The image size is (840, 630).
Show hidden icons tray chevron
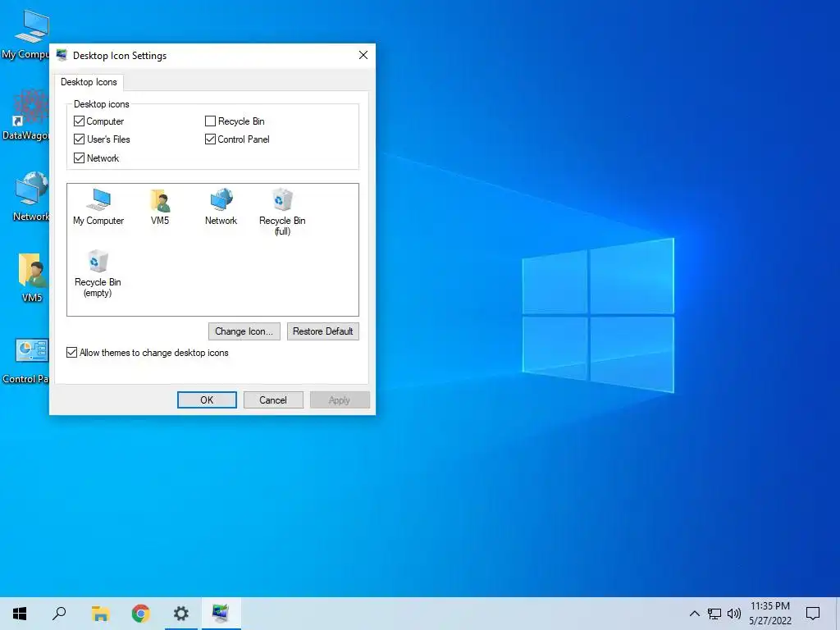tap(694, 614)
